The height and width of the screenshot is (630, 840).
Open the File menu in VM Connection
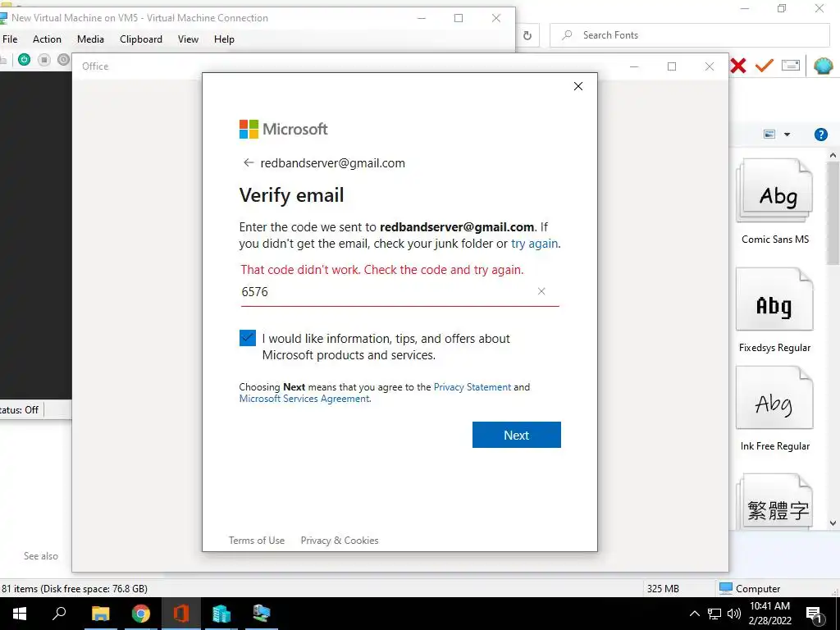[10, 39]
